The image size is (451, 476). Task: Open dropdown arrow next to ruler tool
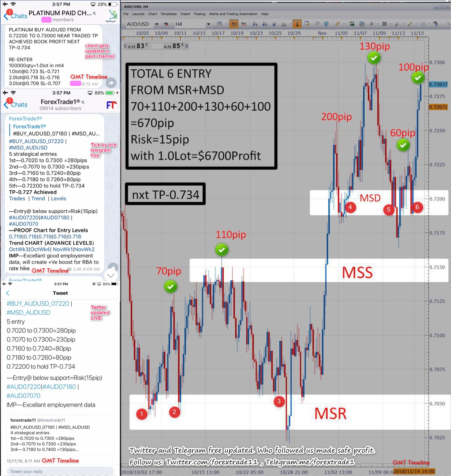344,24
